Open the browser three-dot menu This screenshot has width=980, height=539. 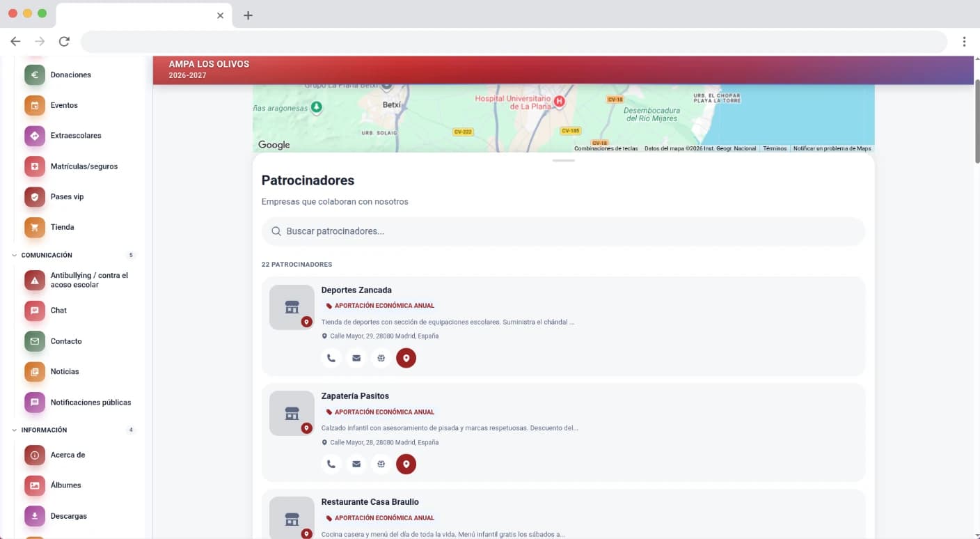click(964, 42)
